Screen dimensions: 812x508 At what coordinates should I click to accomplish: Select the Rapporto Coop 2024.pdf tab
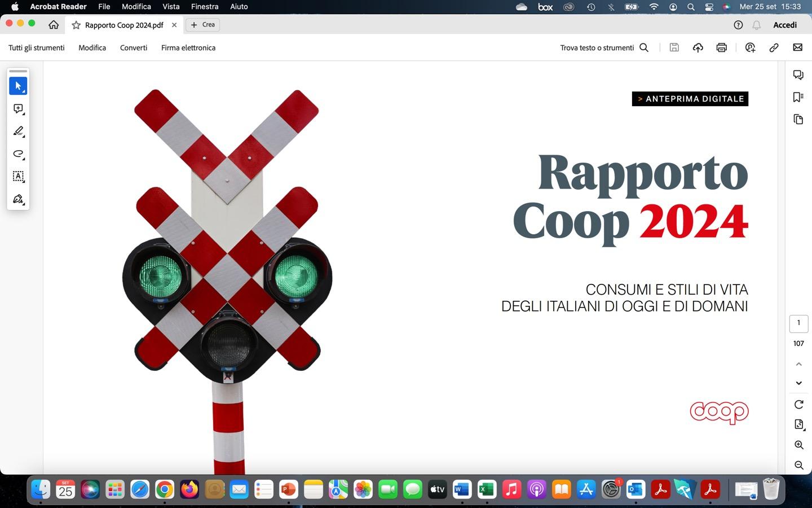tap(124, 25)
